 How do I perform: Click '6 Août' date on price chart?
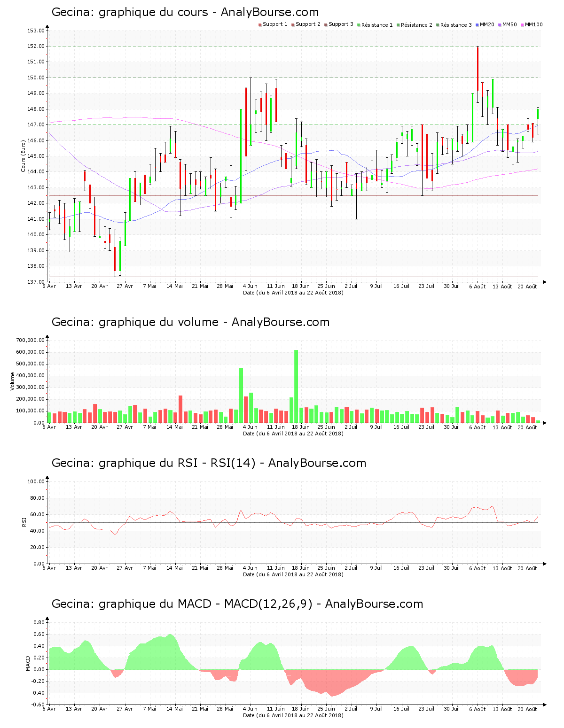point(477,287)
